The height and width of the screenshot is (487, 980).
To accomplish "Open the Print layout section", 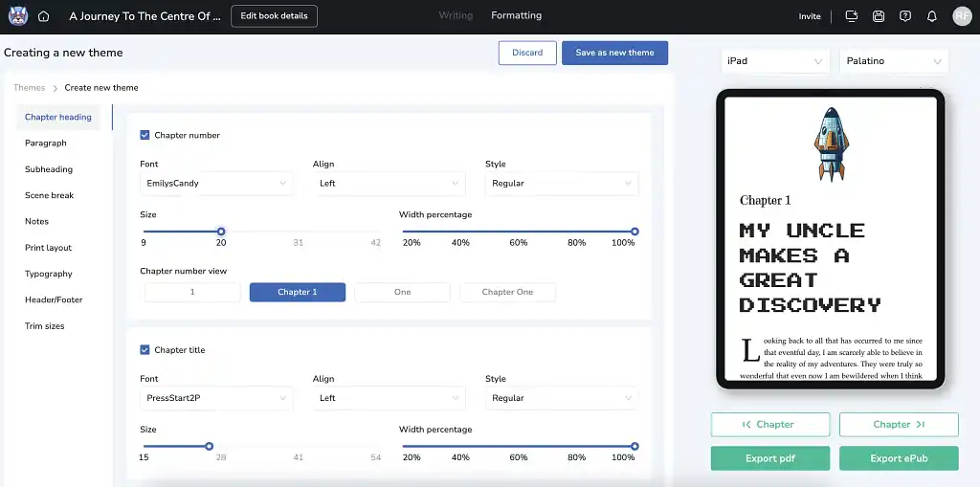I will coord(48,248).
